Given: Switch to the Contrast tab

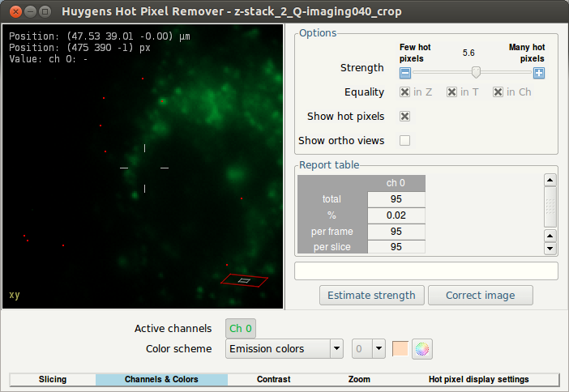Looking at the screenshot, I should point(273,379).
